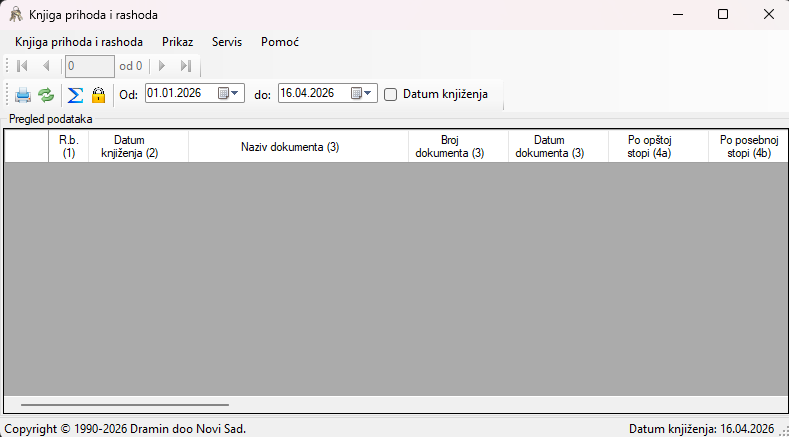Open the Servis menu
This screenshot has height=437, width=789.
227,42
